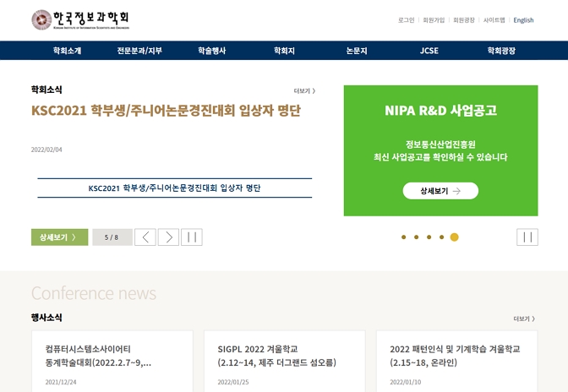Viewport: 568px width, 392px height.
Task: Open the 사이트맵 link
Action: (494, 20)
